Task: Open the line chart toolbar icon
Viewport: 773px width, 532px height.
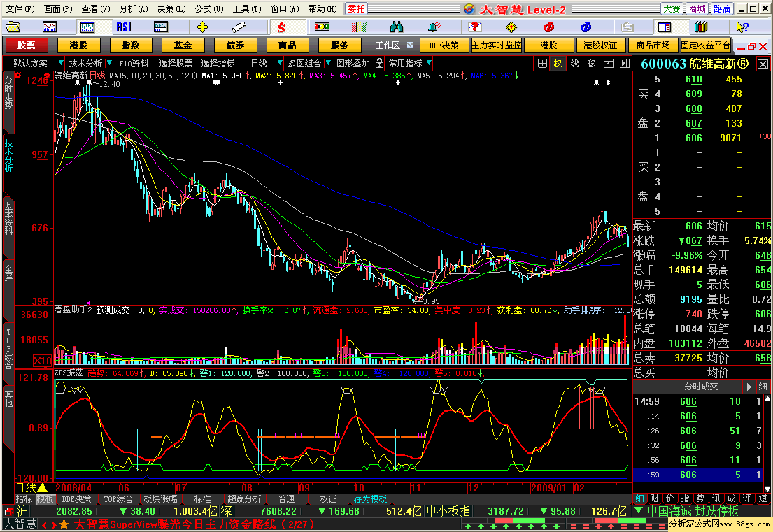Action: pyautogui.click(x=50, y=27)
